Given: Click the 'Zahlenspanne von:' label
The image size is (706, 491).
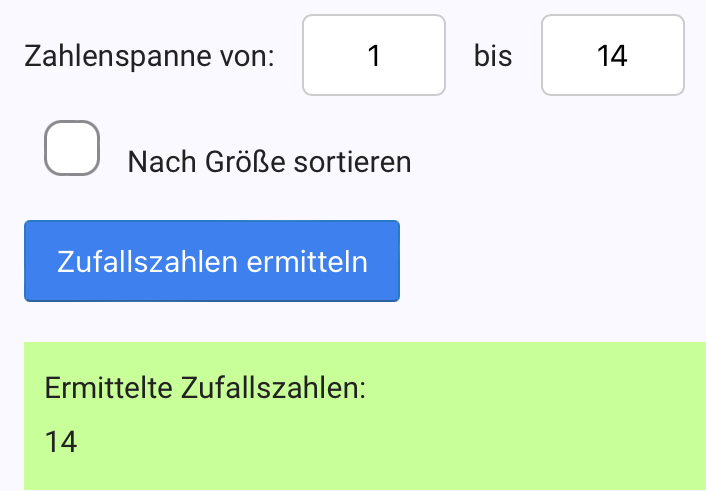Looking at the screenshot, I should click(149, 56).
